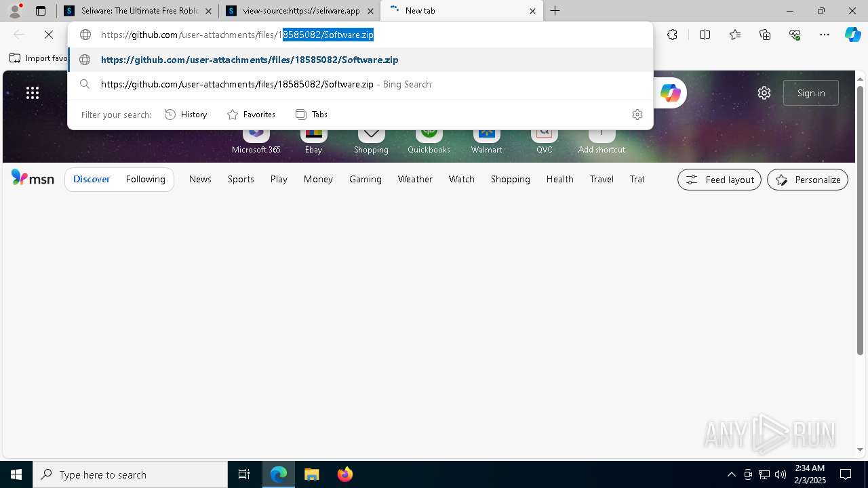Open Windows Start menu
This screenshot has width=868, height=488.
point(16,474)
